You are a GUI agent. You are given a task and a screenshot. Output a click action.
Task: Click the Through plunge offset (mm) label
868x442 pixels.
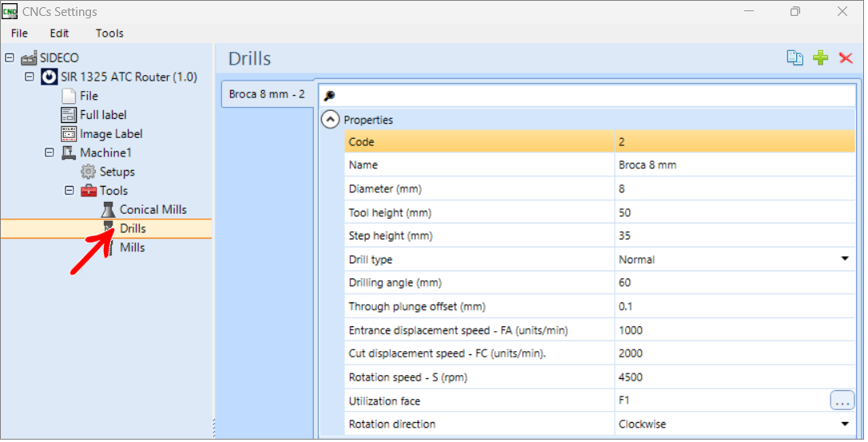[417, 306]
